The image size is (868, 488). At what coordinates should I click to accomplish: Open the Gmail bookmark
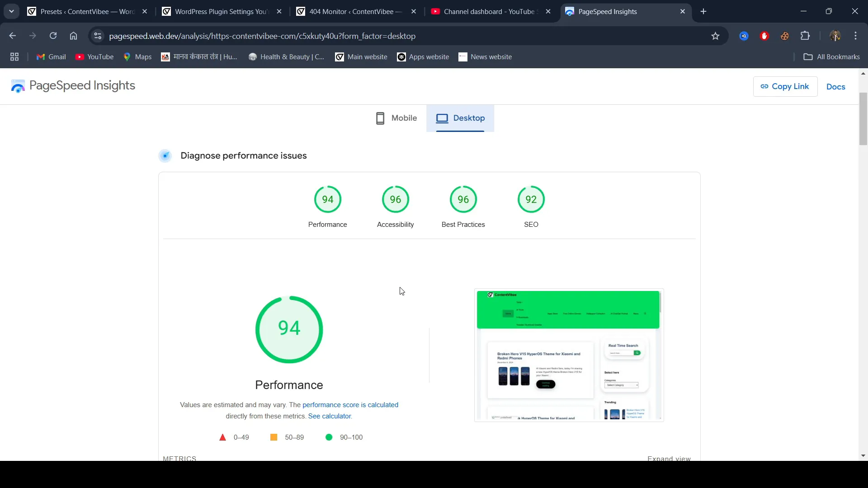point(51,57)
